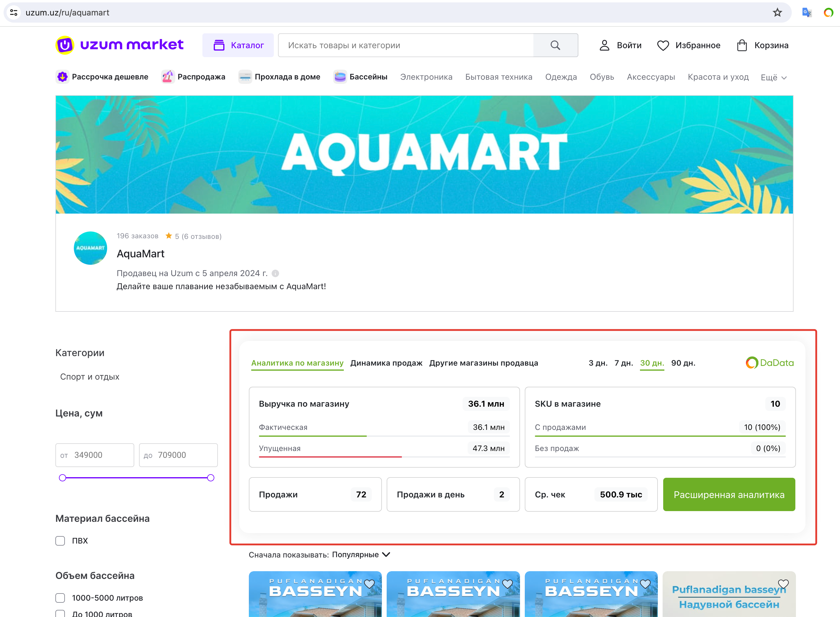Switch to Динамика продаж tab
The height and width of the screenshot is (617, 840).
click(x=386, y=363)
